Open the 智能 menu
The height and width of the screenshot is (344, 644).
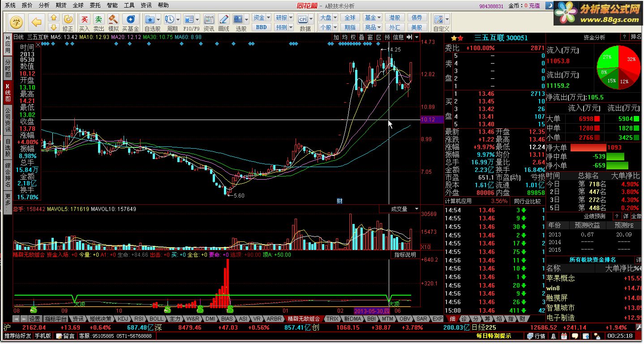[x=112, y=5]
